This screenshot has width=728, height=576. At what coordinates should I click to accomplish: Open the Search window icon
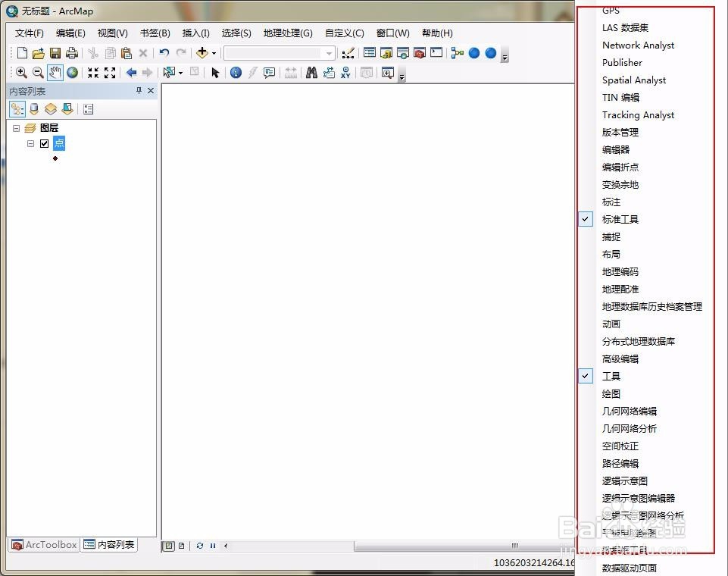click(x=403, y=53)
